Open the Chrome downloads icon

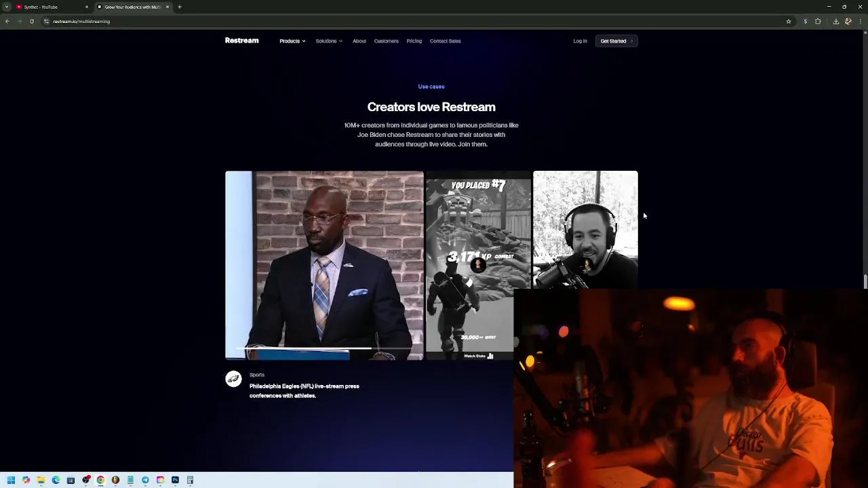click(835, 21)
